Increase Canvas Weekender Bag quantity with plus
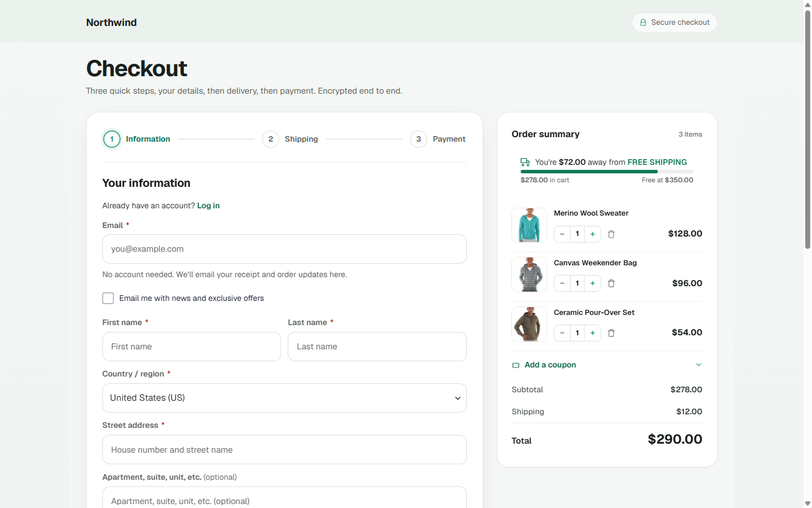Viewport: 812px width, 508px height. [x=593, y=283]
